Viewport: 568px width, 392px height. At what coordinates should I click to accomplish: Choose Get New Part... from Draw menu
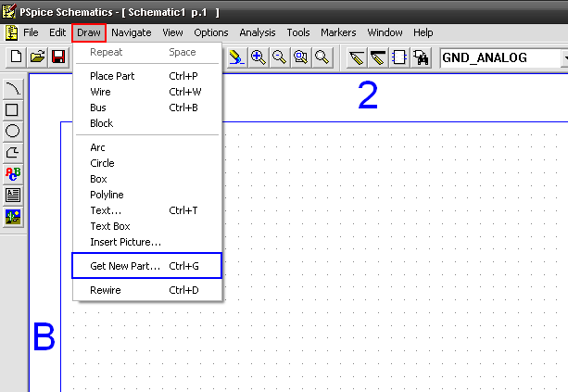click(146, 266)
